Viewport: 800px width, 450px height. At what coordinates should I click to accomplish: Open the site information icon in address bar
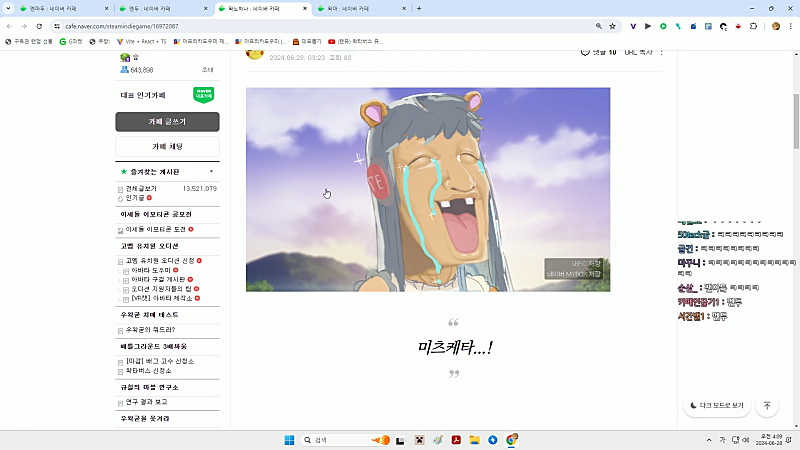57,26
